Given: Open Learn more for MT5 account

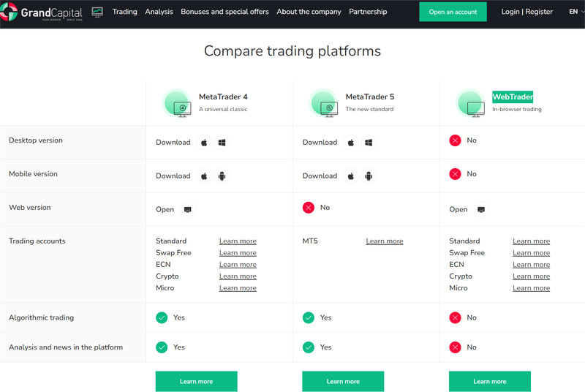Looking at the screenshot, I should click(x=385, y=241).
